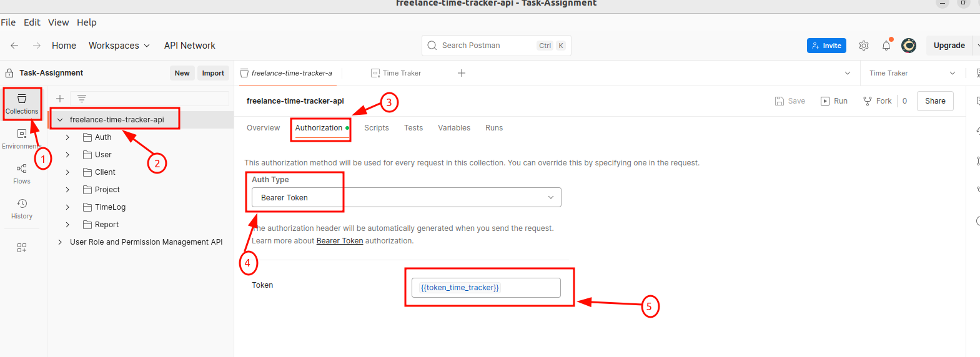Open the Time Traker environment selector
Viewport: 980px width, 357px height.
912,73
